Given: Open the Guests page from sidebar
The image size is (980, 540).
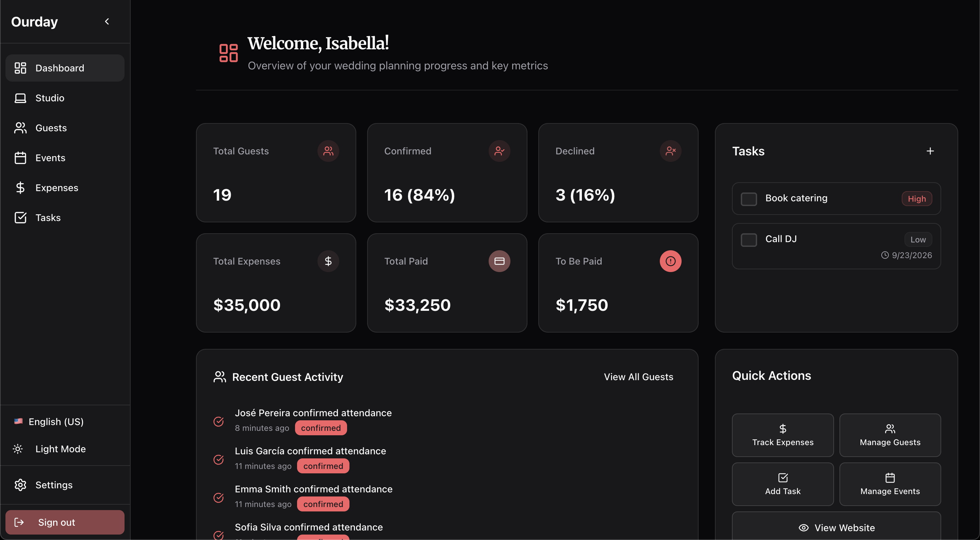Looking at the screenshot, I should (x=51, y=128).
